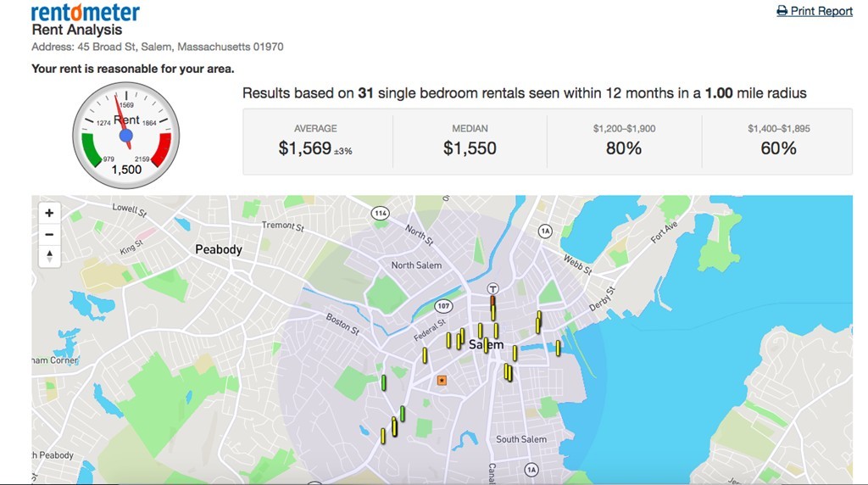Viewport: 868px width, 485px height.
Task: Click the Route 114 shield on map
Action: [380, 213]
